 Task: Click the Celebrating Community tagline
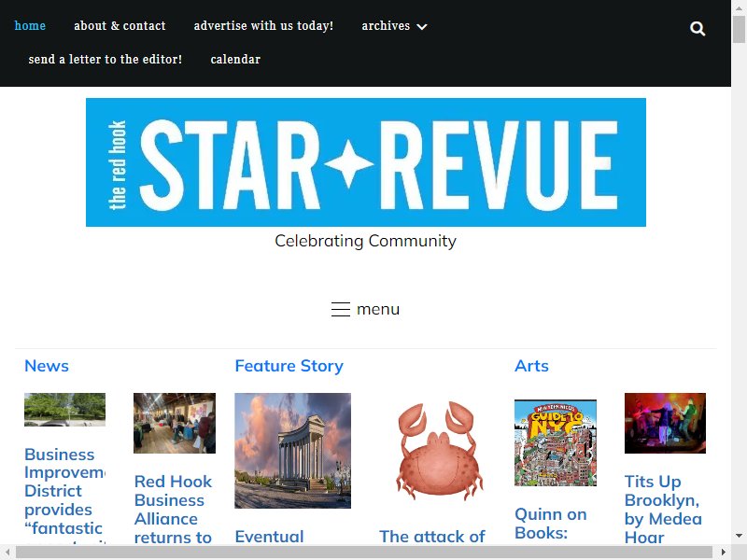point(365,241)
